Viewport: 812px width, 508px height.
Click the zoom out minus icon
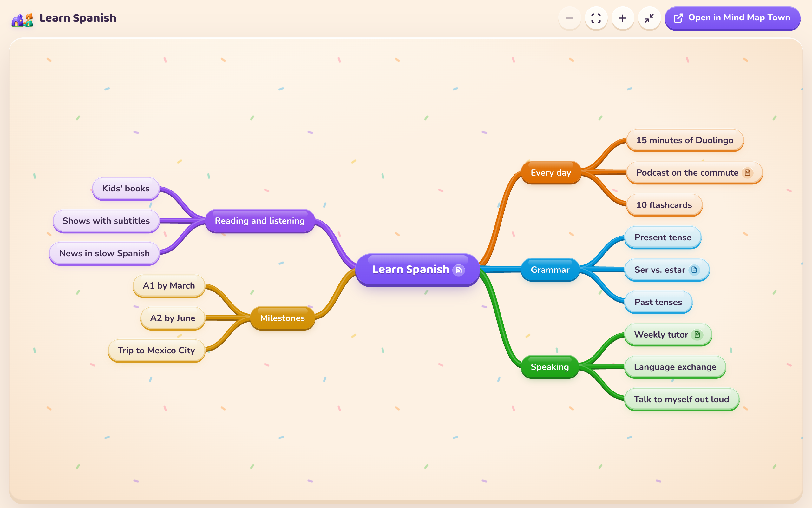[569, 18]
